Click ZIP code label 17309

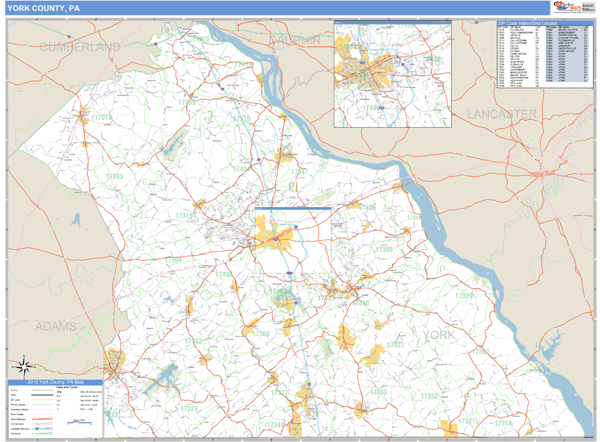tap(464, 295)
